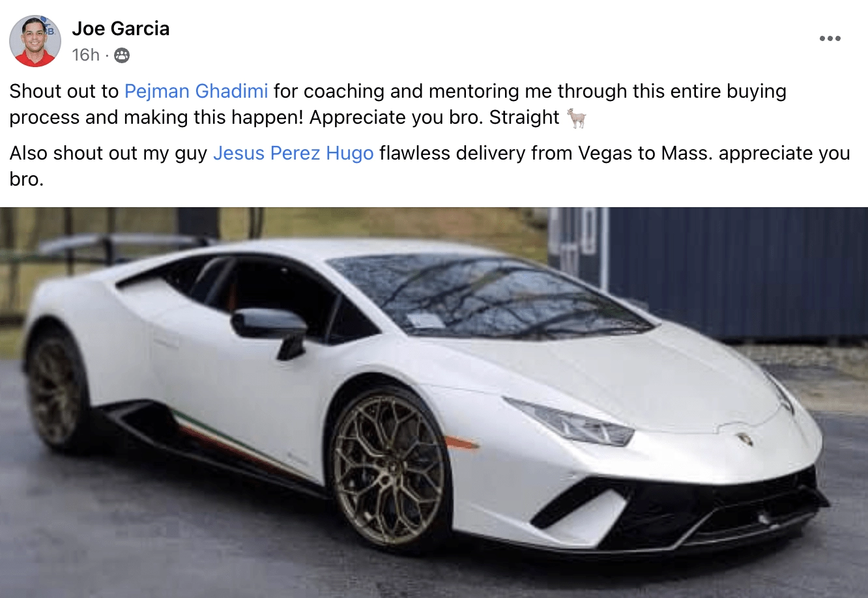
Task: Open Joe Garcia's profile picture avatar
Action: click(35, 41)
